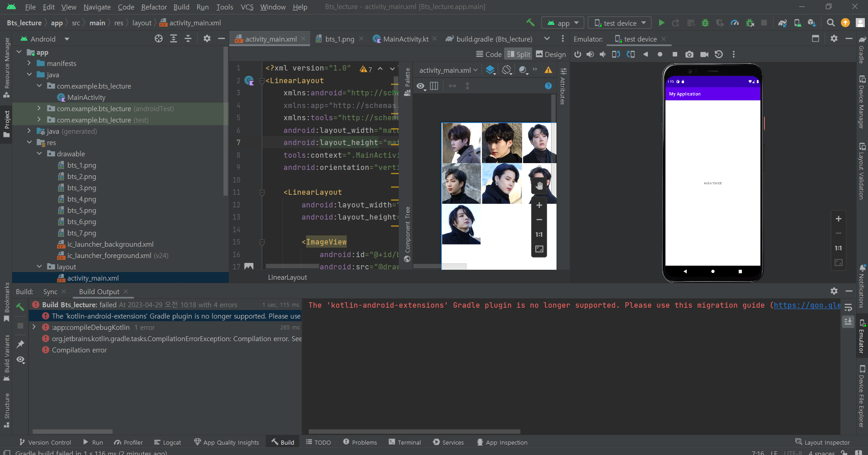Open the Build menu
Screen dimensions: 868x455
[181, 7]
